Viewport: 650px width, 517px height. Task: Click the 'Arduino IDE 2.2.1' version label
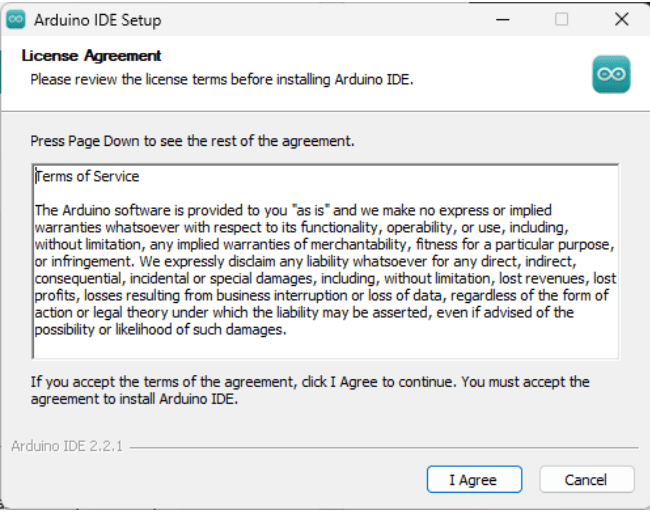pos(67,446)
